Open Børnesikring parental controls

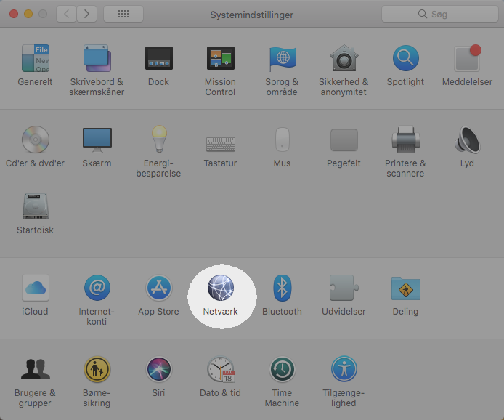point(97,369)
